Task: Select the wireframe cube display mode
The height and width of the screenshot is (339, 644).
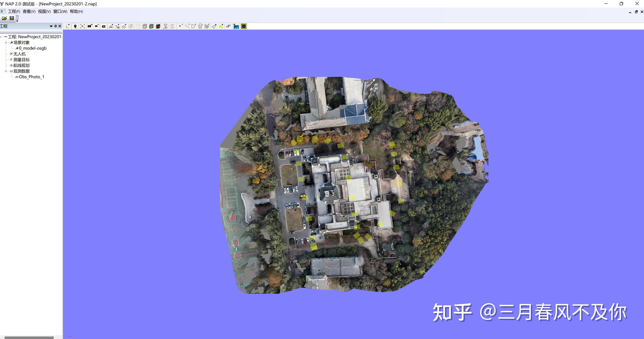Action: point(145,26)
